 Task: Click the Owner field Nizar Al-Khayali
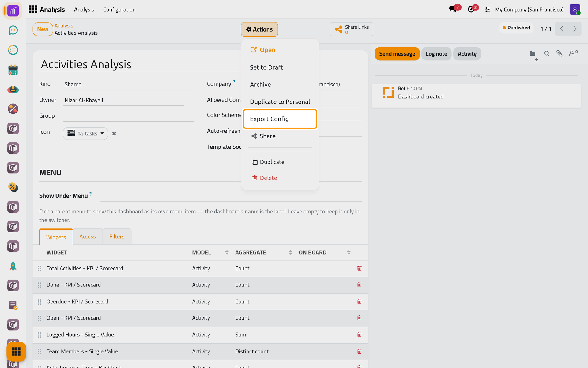point(123,100)
